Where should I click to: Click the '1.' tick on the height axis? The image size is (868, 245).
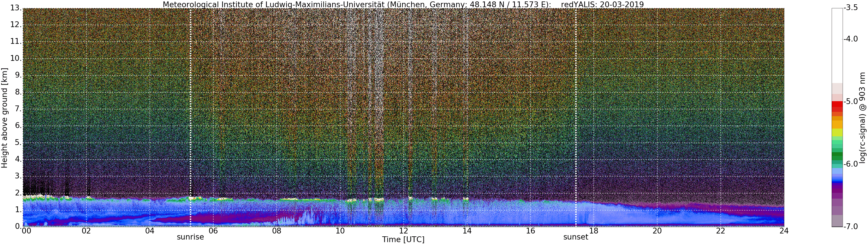pyautogui.click(x=18, y=209)
